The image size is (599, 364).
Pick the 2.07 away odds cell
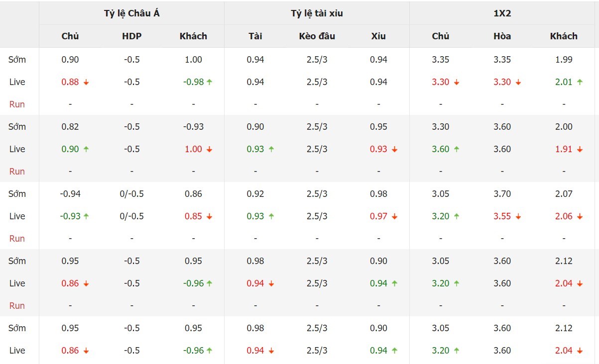(x=564, y=194)
